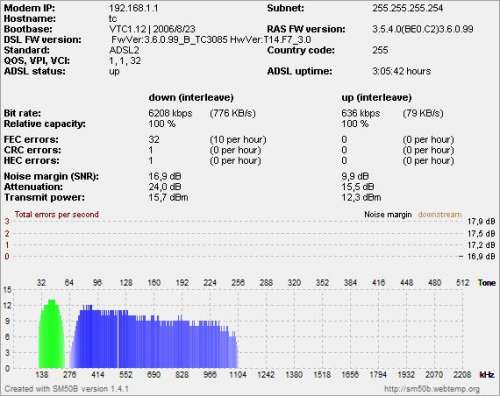Click the downstream noise margin legend label
Screen dimensions: 500x396
pyautogui.click(x=440, y=214)
